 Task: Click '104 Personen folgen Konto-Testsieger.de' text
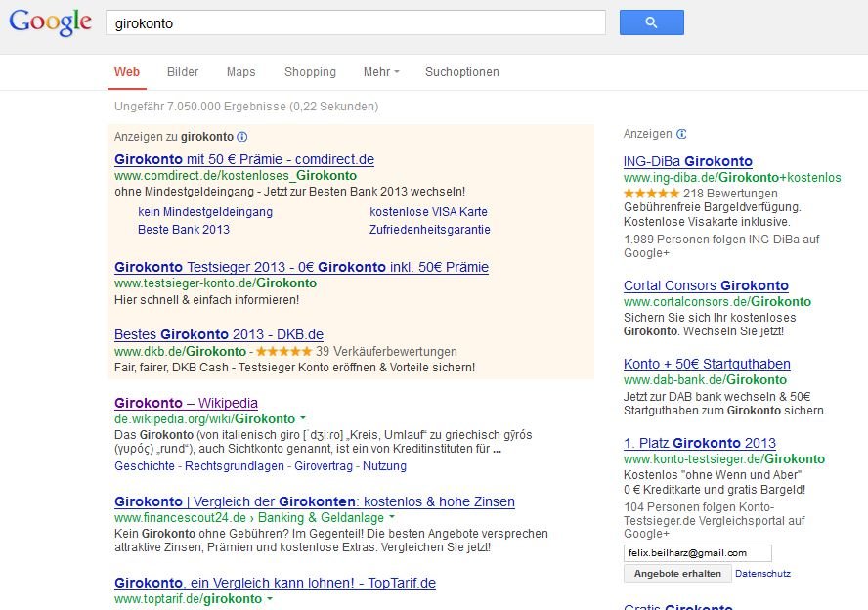715,520
